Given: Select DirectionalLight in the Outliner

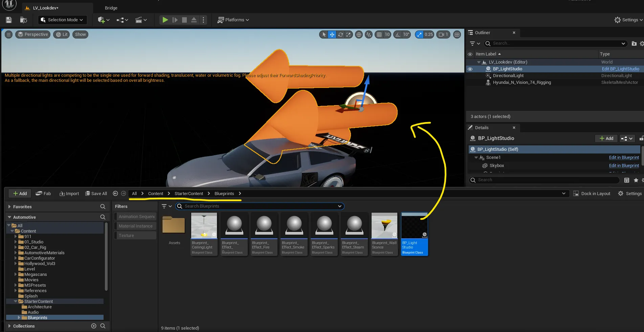Looking at the screenshot, I should [508, 76].
